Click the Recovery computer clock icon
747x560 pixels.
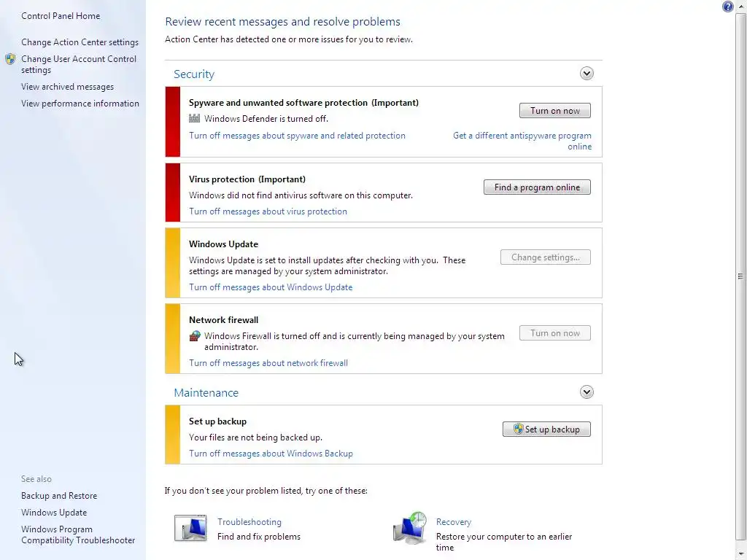coord(410,528)
